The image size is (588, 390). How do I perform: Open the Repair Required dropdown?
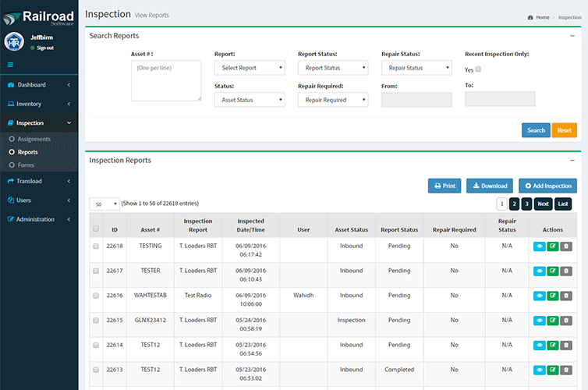point(332,100)
